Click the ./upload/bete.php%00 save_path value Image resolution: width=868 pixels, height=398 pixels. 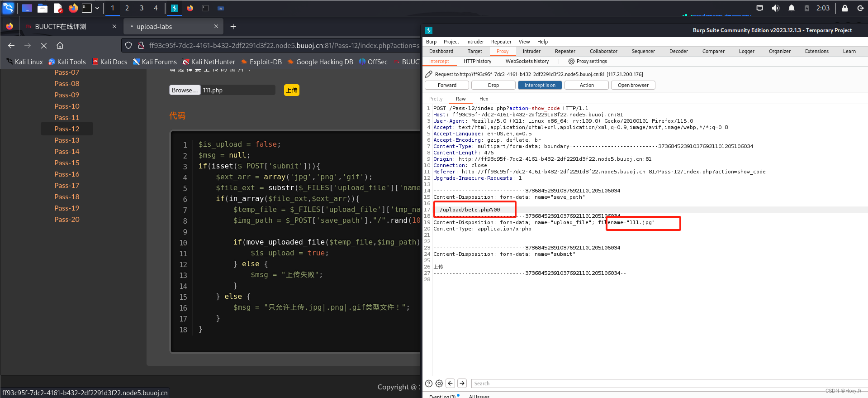coord(469,210)
